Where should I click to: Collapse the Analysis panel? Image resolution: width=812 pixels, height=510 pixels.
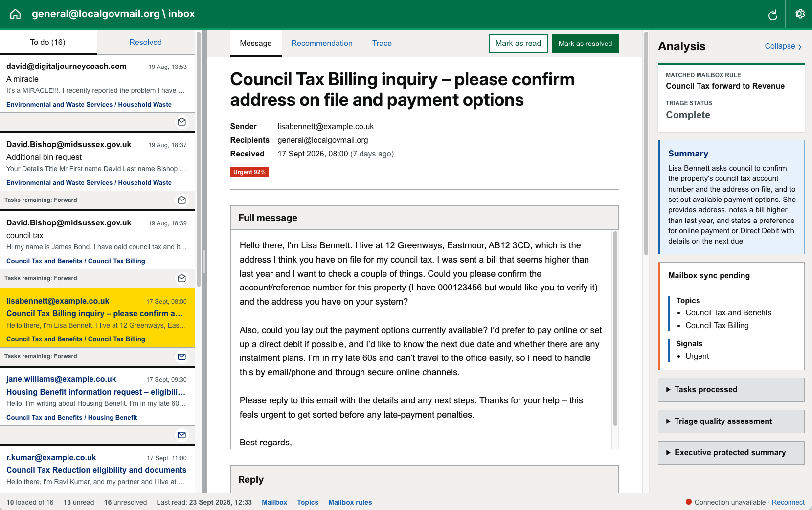point(783,46)
